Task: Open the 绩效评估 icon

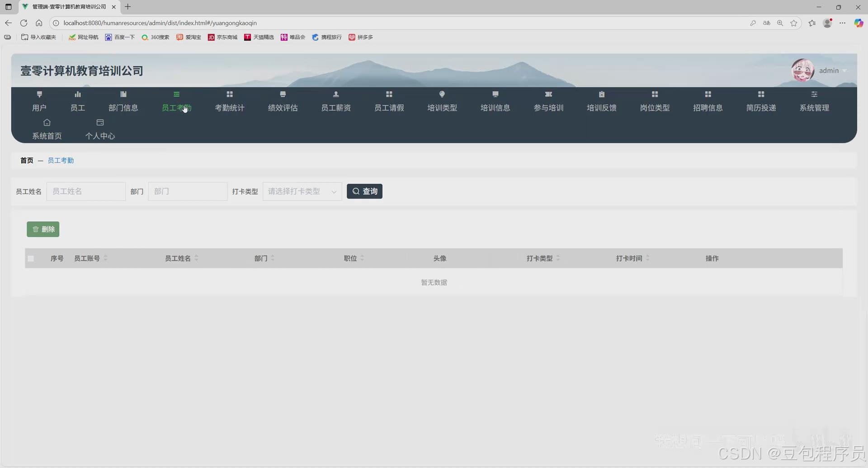Action: tap(283, 94)
